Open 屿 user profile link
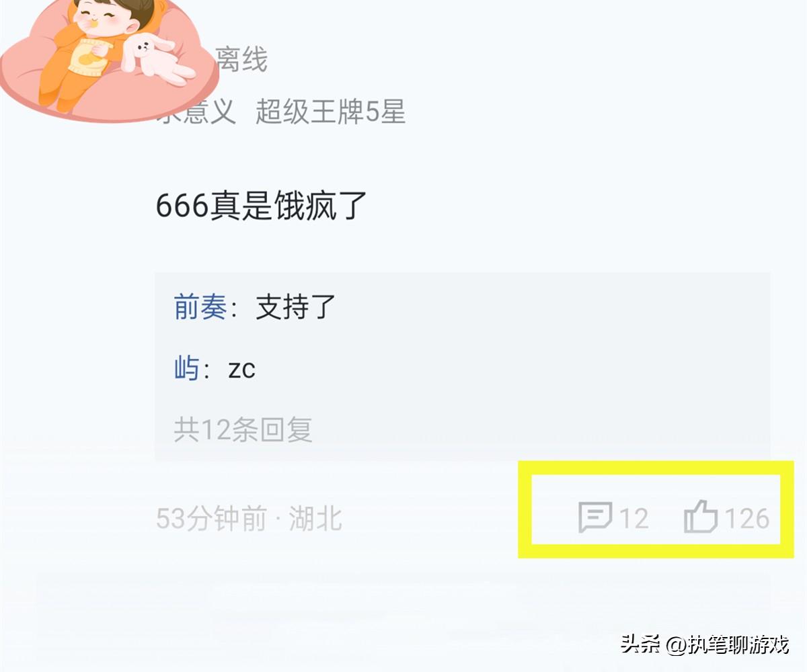Viewport: 807px width, 672px height. (186, 369)
